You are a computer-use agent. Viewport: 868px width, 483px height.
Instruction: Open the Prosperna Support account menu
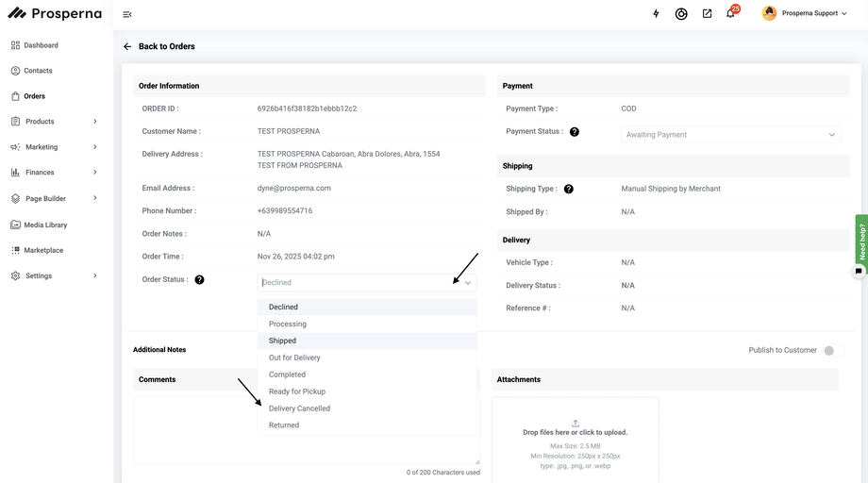805,13
